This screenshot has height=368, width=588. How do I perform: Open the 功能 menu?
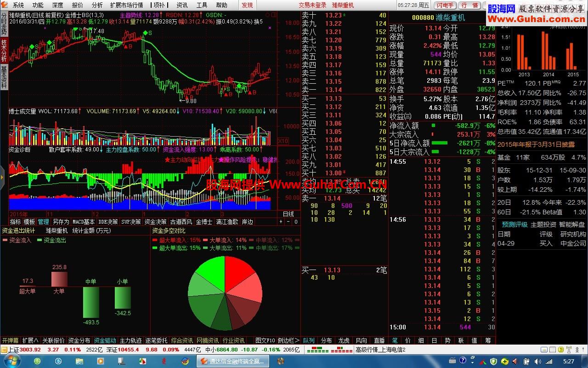click(x=38, y=5)
